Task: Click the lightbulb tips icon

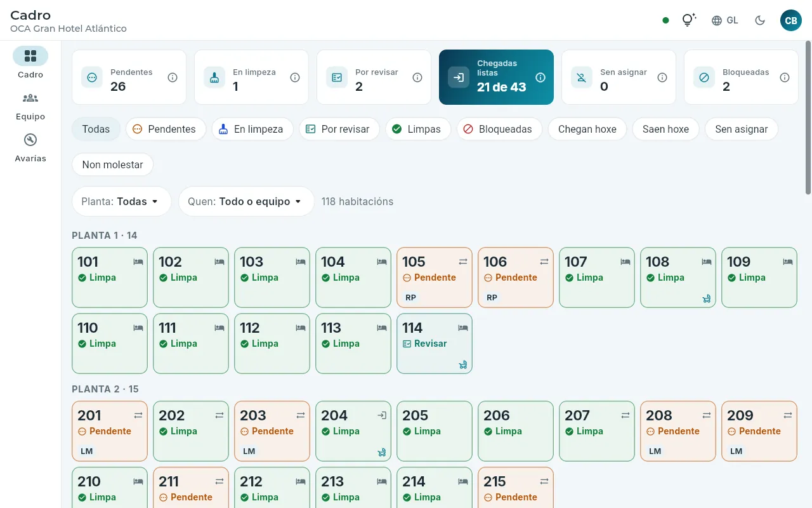Action: click(688, 20)
